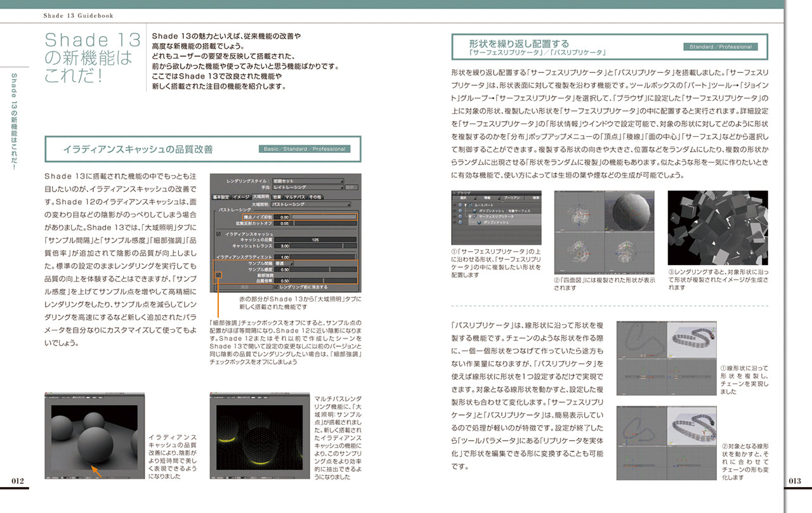Click the イラディアンスグラディエント slider bar
Viewport: 812px width, 513px height.
pos(324,257)
